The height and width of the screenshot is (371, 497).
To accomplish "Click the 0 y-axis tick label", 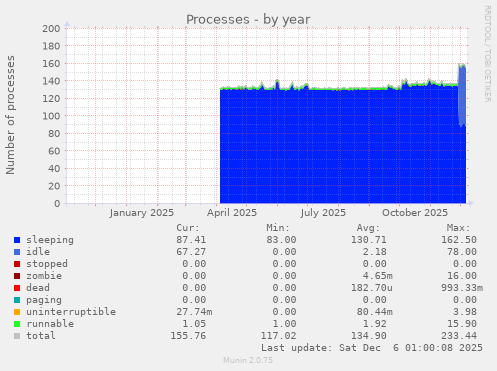I will point(57,204).
